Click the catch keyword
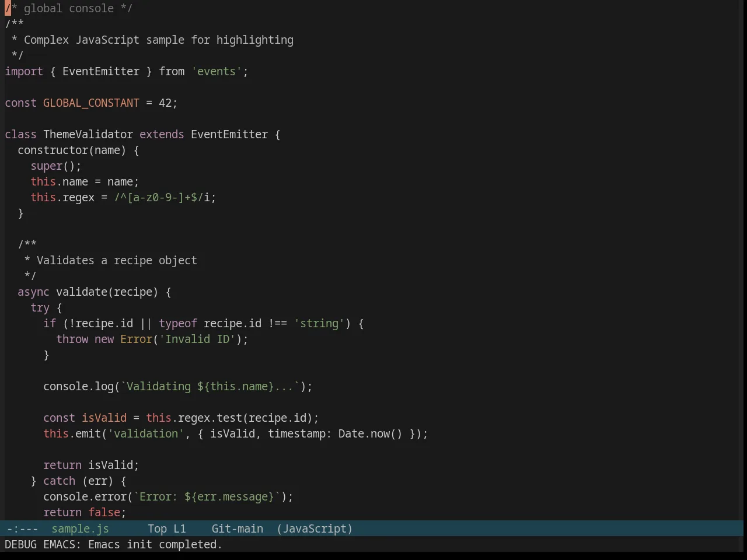The height and width of the screenshot is (560, 747). point(59,481)
